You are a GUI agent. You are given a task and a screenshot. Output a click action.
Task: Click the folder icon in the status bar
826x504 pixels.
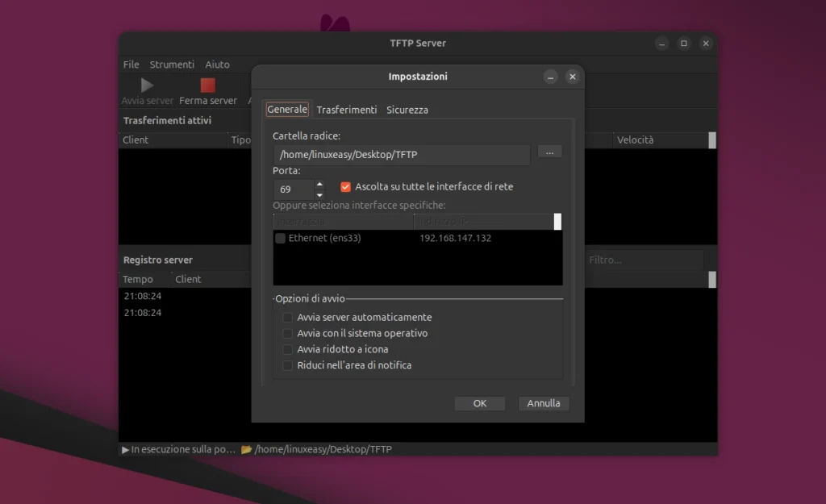point(248,449)
